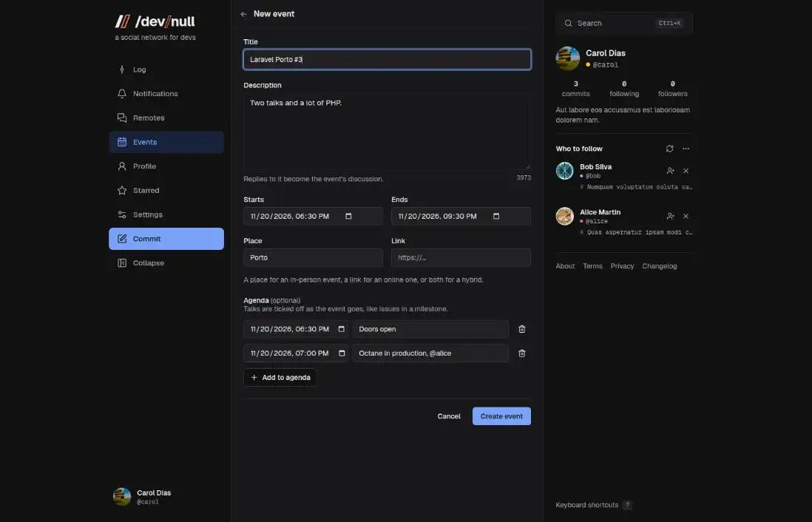812x522 pixels.
Task: Open calendar for Octane in production time
Action: 342,353
